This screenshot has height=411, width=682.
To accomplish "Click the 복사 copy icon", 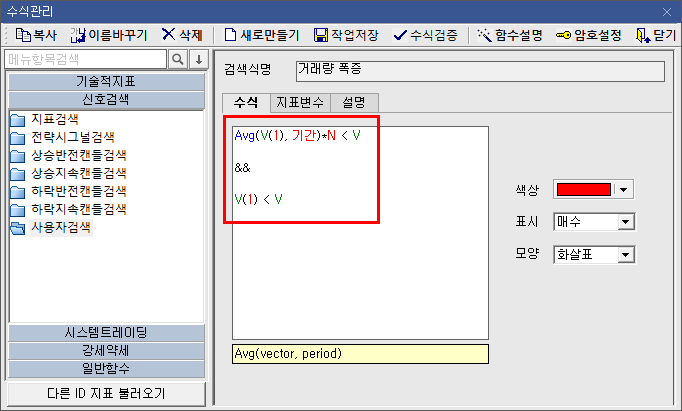I will [23, 35].
